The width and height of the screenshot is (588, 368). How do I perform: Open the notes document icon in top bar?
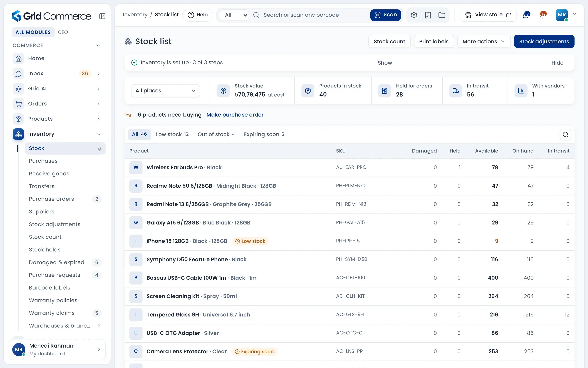[428, 15]
